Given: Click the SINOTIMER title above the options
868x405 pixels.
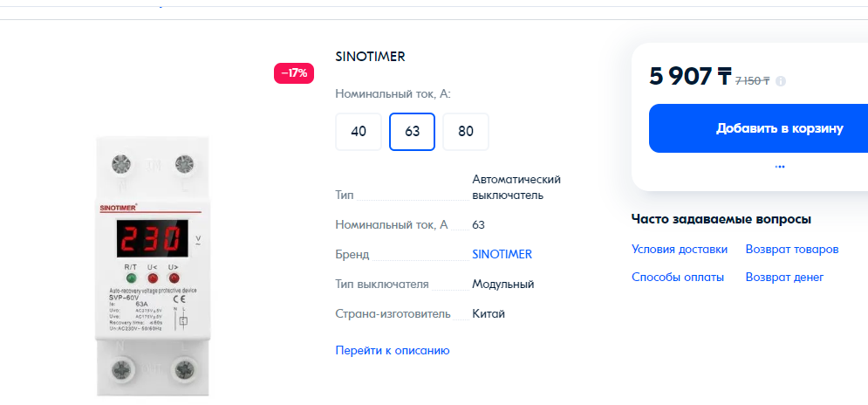Looking at the screenshot, I should click(371, 57).
